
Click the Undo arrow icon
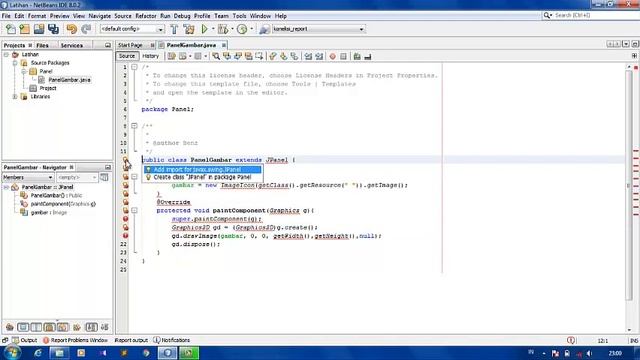[x=71, y=29]
